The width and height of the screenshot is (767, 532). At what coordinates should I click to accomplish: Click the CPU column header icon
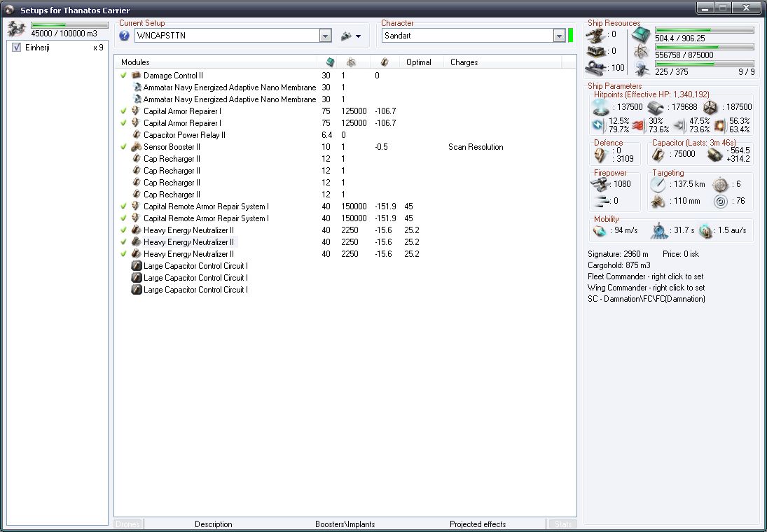[x=331, y=62]
